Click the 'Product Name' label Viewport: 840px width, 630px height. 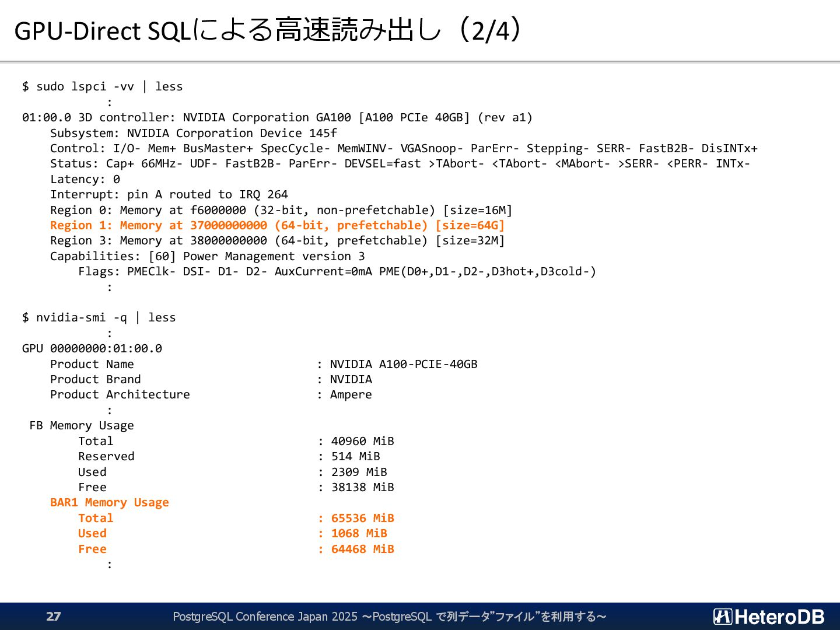92,364
